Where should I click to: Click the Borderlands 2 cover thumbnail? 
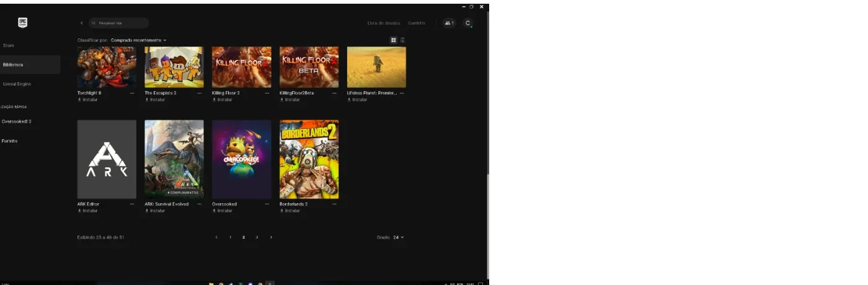click(x=309, y=159)
